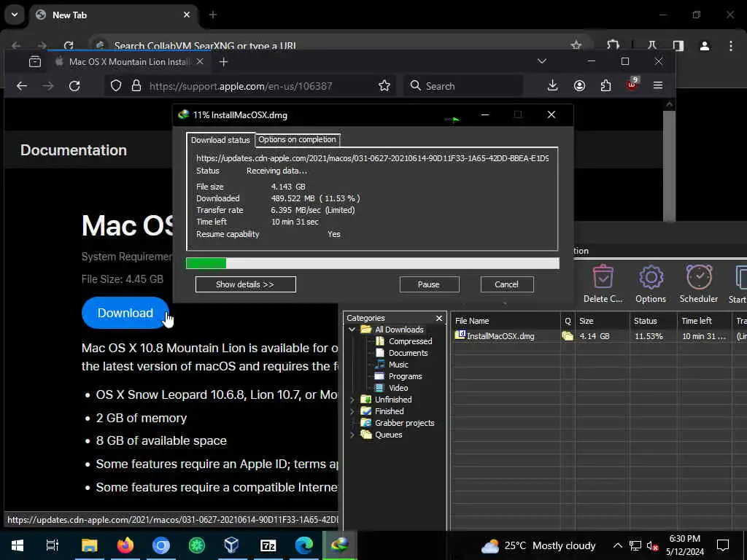Select the InstallMacOSX.dmg row in download list
Image resolution: width=747 pixels, height=560 pixels.
pos(598,336)
